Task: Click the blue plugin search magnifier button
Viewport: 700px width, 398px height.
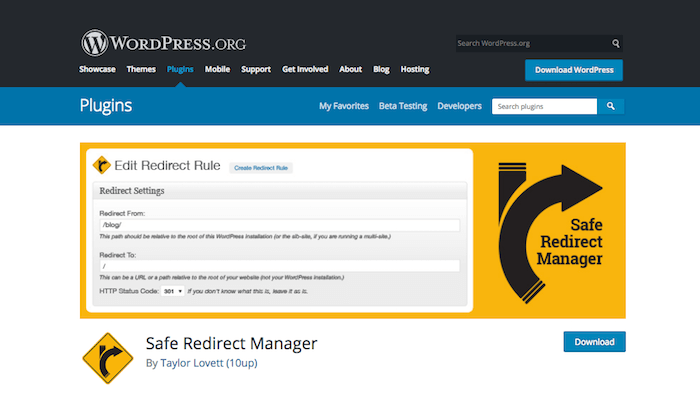Action: [x=610, y=106]
